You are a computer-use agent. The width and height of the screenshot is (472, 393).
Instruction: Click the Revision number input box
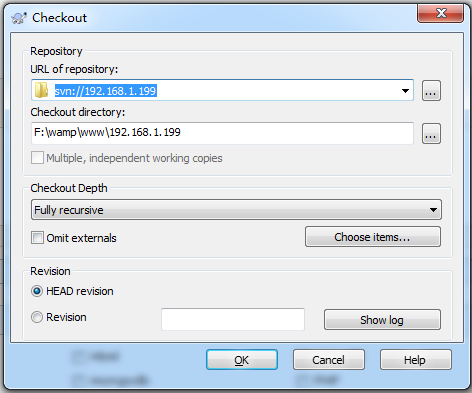(233, 319)
